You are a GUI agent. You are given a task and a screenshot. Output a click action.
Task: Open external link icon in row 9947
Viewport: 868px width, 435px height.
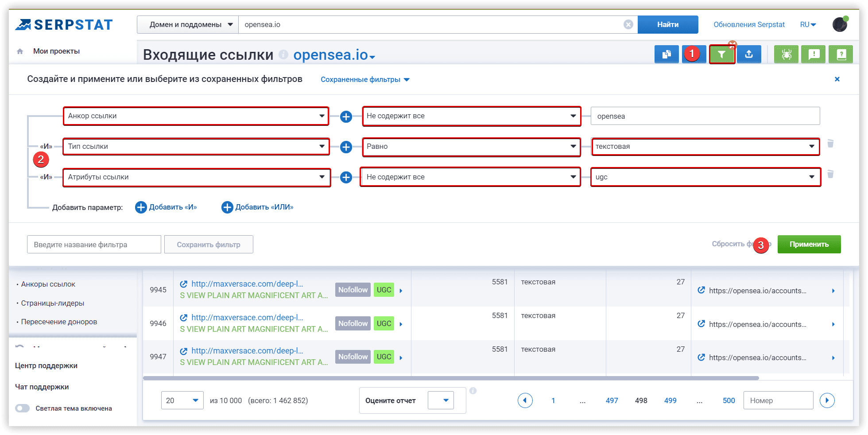point(183,351)
